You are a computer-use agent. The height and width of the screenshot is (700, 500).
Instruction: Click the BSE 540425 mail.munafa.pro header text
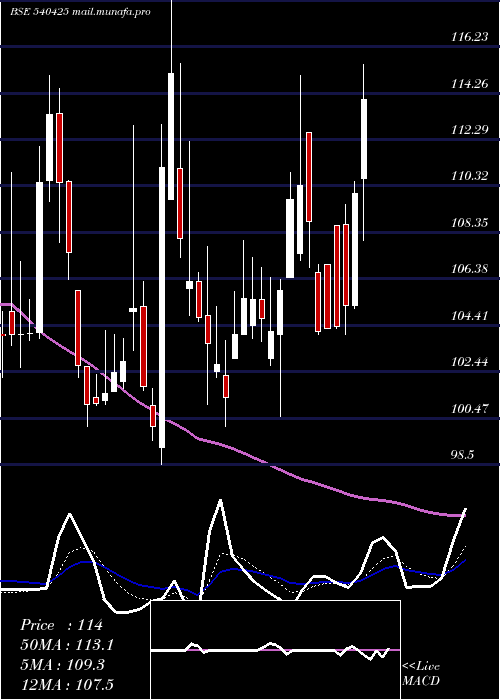pos(80,12)
